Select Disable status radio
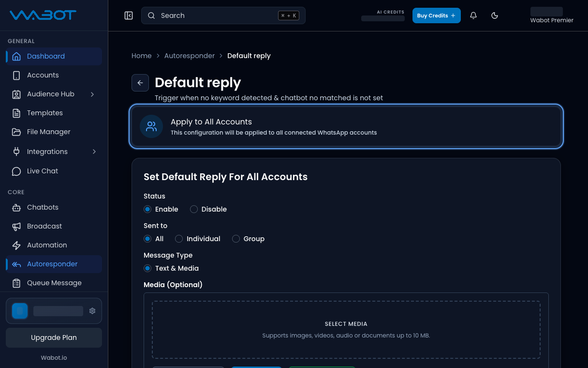The height and width of the screenshot is (368, 588). tap(194, 209)
